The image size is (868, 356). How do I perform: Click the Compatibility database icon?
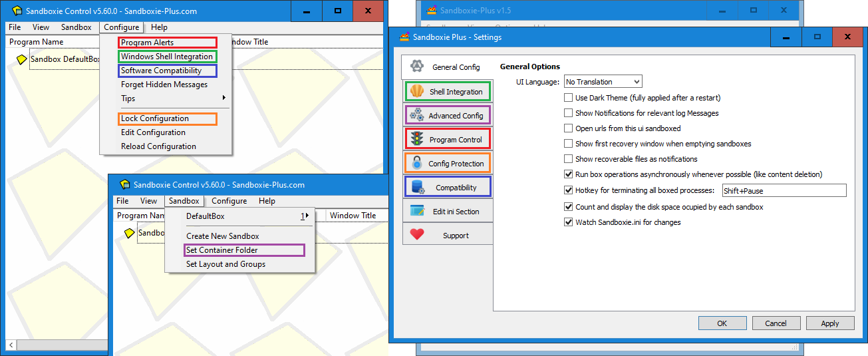pos(417,187)
